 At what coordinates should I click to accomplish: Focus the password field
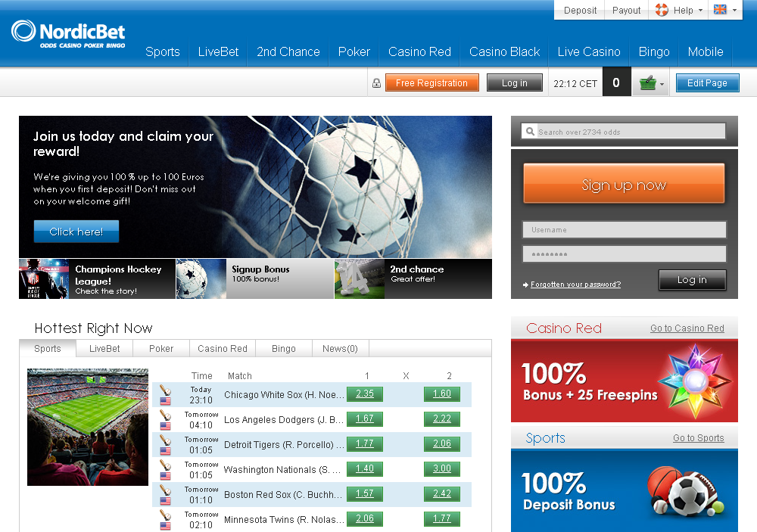(x=625, y=254)
